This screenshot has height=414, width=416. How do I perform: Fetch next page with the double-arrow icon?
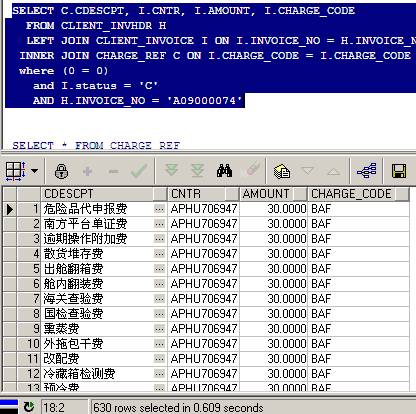tap(172, 170)
